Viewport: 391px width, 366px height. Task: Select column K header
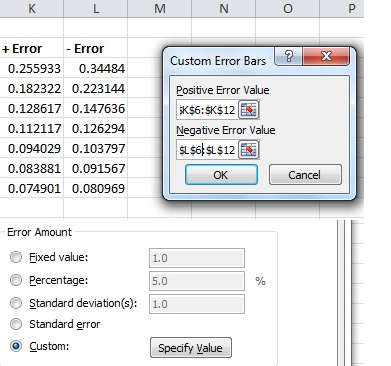(32, 8)
